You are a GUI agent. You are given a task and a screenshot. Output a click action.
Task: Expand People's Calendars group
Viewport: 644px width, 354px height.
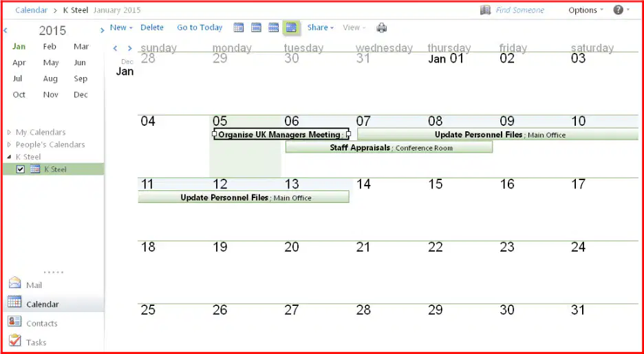[x=10, y=144]
